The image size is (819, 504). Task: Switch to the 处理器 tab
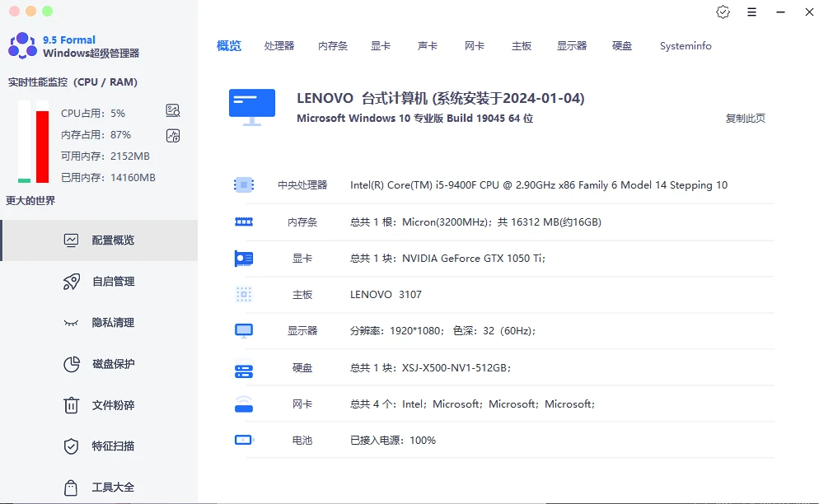click(279, 46)
